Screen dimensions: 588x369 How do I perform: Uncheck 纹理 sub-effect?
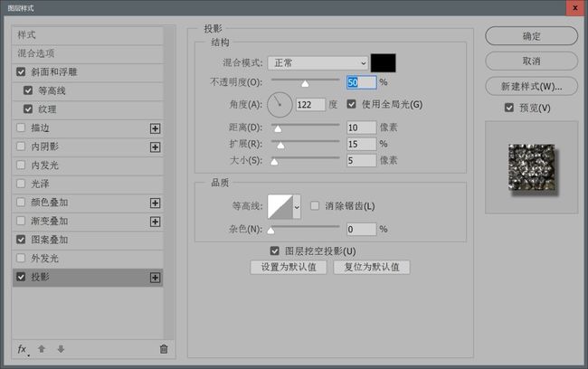[28, 109]
